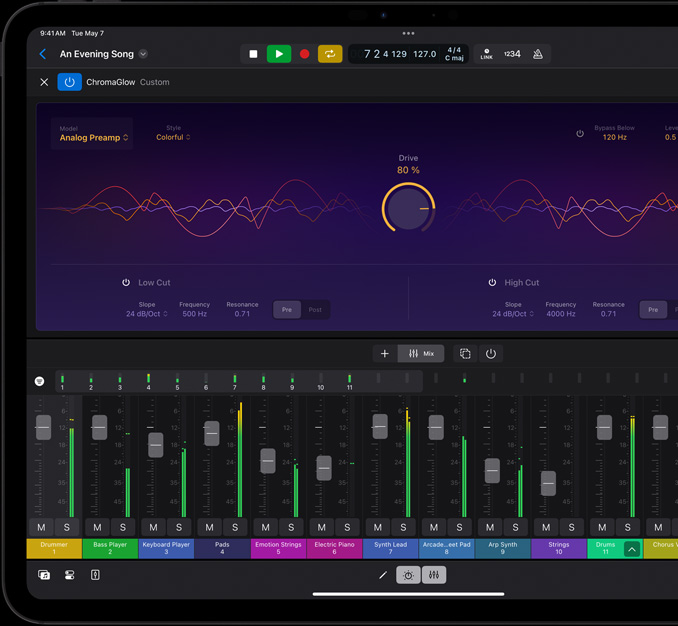Tap the back arrow to leave project
678x626 pixels.
click(x=43, y=54)
